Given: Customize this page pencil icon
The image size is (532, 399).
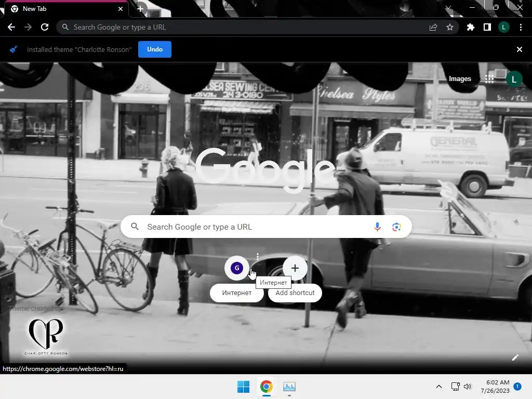Looking at the screenshot, I should point(515,357).
